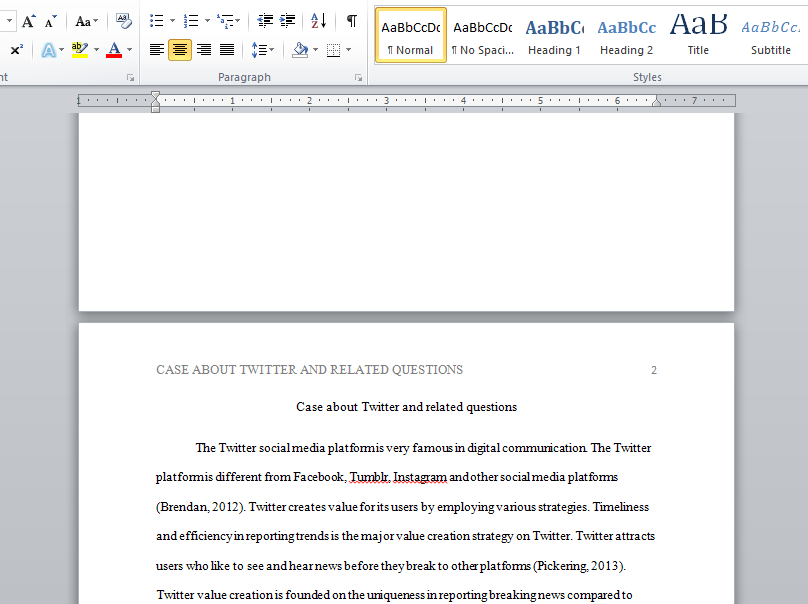Apply the Normal style
The width and height of the screenshot is (808, 604).
(411, 36)
